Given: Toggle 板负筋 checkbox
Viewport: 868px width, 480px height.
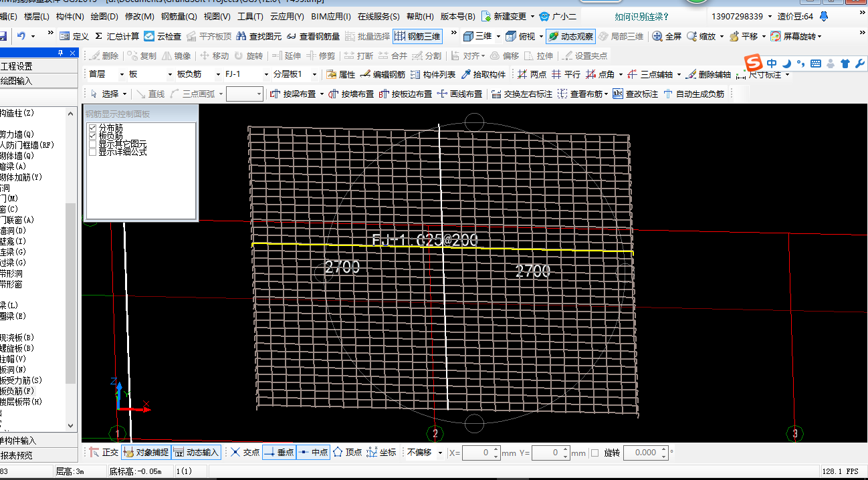Looking at the screenshot, I should [x=93, y=136].
